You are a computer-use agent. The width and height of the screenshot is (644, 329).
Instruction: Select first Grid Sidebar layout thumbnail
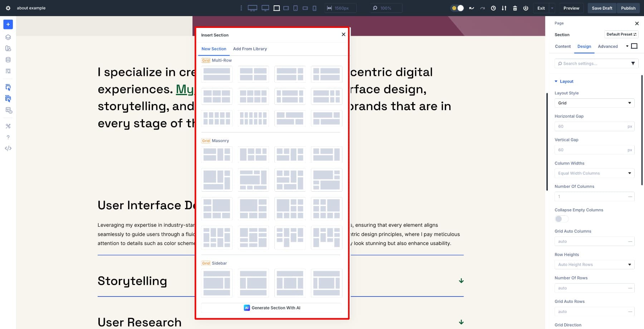pos(217,283)
